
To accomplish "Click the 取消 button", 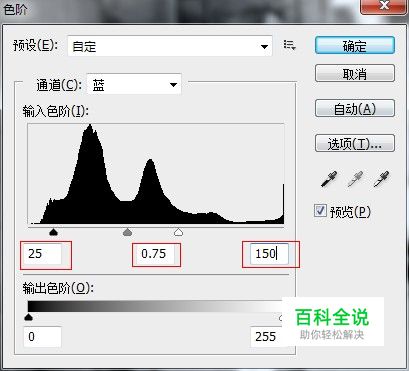I will 355,73.
